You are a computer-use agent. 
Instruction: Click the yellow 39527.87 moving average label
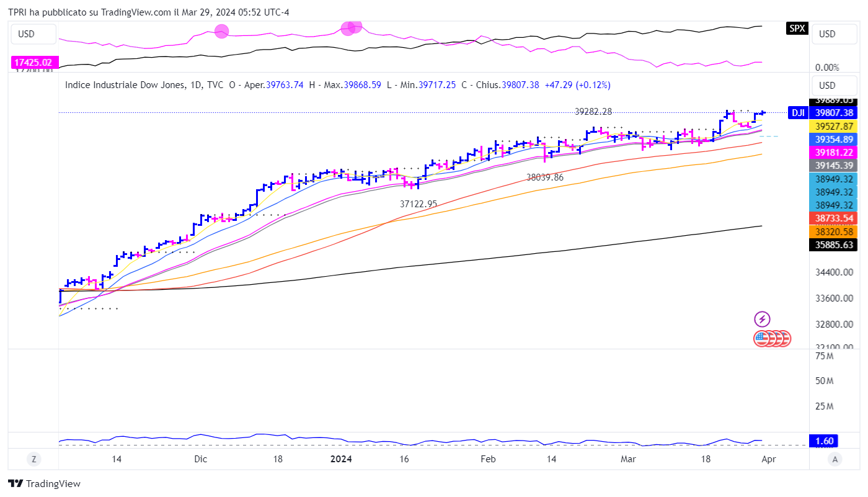(x=834, y=126)
